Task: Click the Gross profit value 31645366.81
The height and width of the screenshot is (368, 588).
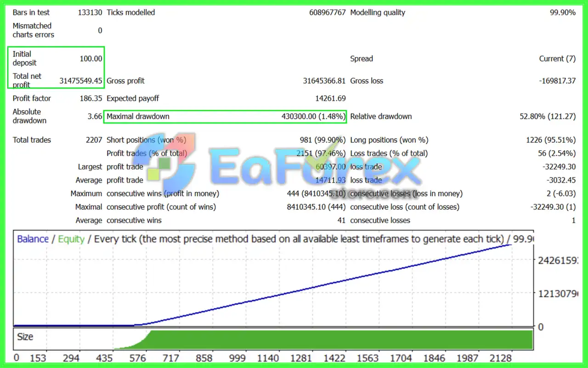Action: pos(324,81)
